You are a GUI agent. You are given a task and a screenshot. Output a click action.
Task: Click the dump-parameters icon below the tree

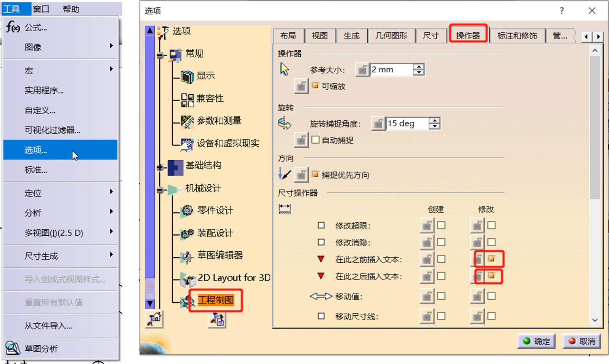click(x=217, y=319)
